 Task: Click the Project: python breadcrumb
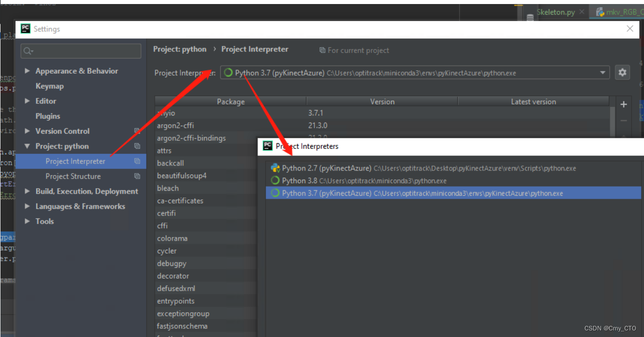coord(180,49)
